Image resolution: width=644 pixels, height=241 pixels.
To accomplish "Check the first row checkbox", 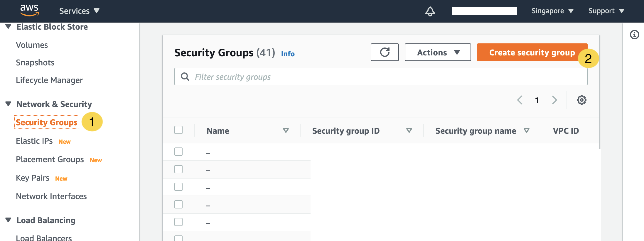I will pyautogui.click(x=178, y=152).
